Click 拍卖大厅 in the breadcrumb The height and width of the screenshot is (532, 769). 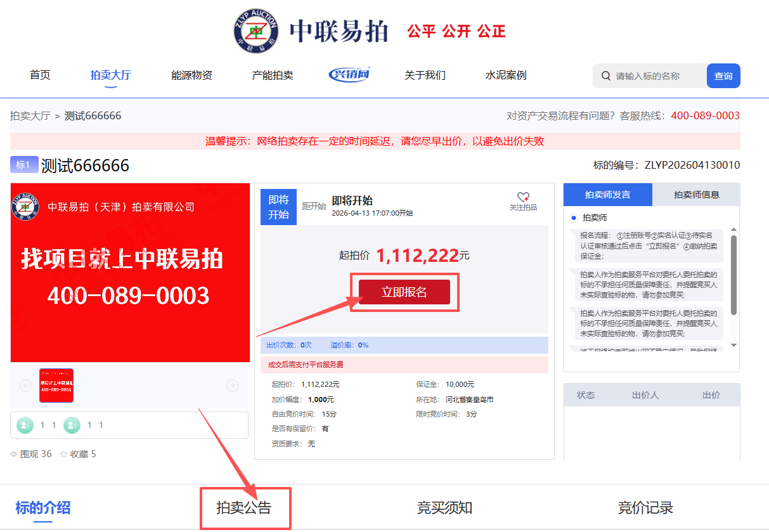(x=30, y=116)
